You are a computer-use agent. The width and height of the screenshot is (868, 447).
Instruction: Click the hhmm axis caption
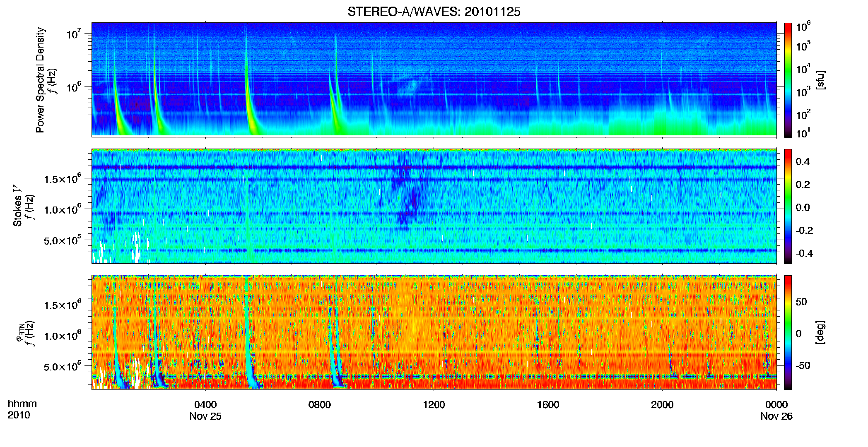coord(22,404)
